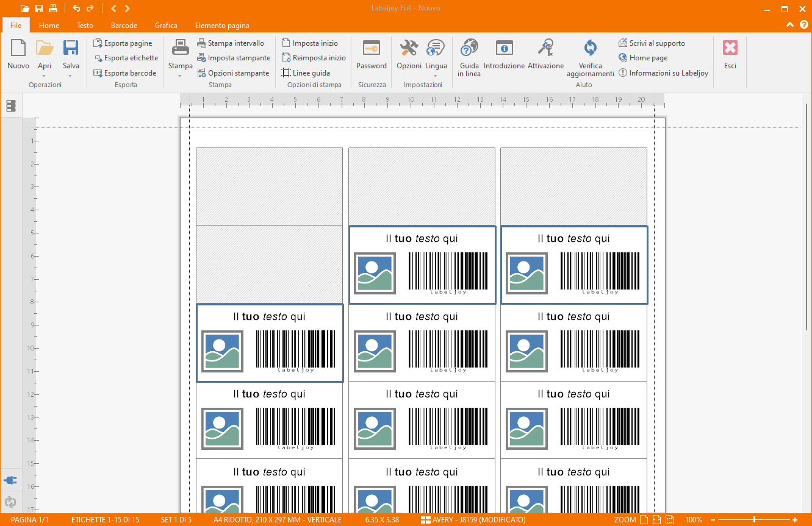Click Stampa intervallo

(231, 43)
